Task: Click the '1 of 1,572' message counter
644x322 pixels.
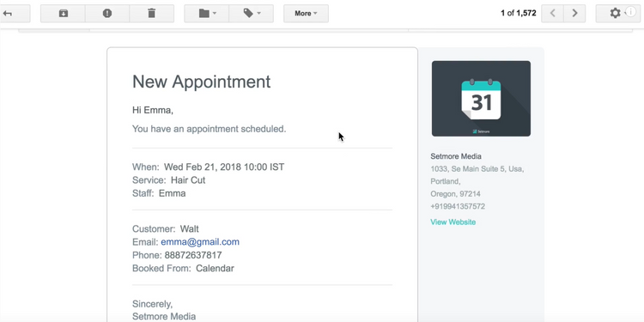Action: point(519,13)
